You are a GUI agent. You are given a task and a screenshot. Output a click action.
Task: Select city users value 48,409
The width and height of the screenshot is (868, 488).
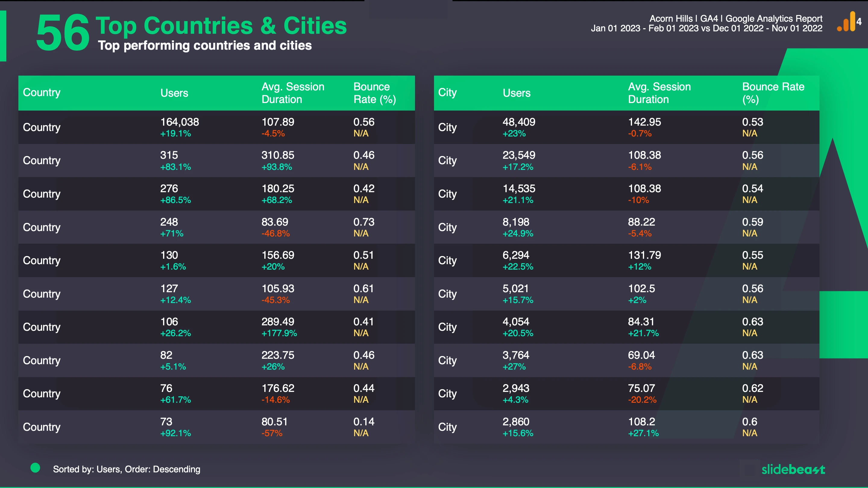tap(519, 122)
